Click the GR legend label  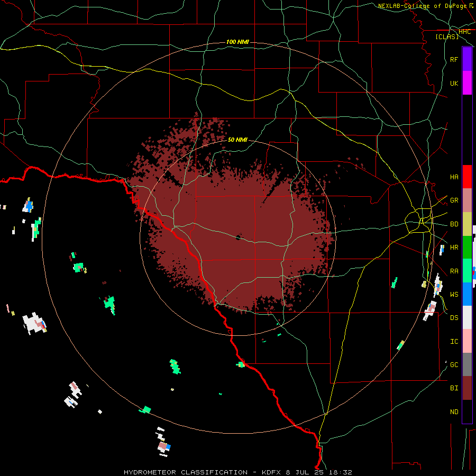tap(454, 200)
